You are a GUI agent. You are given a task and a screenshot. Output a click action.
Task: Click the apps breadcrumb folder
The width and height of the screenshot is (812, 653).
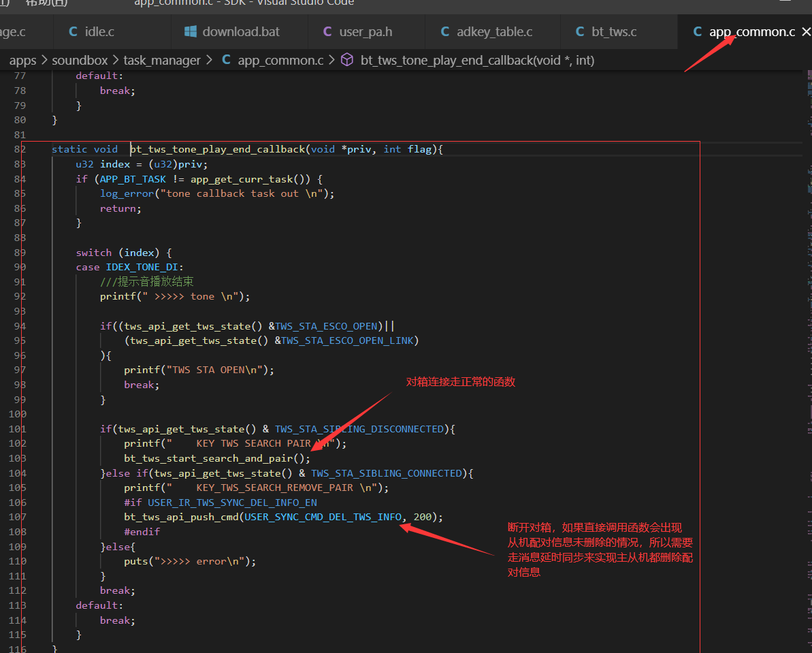[22, 60]
